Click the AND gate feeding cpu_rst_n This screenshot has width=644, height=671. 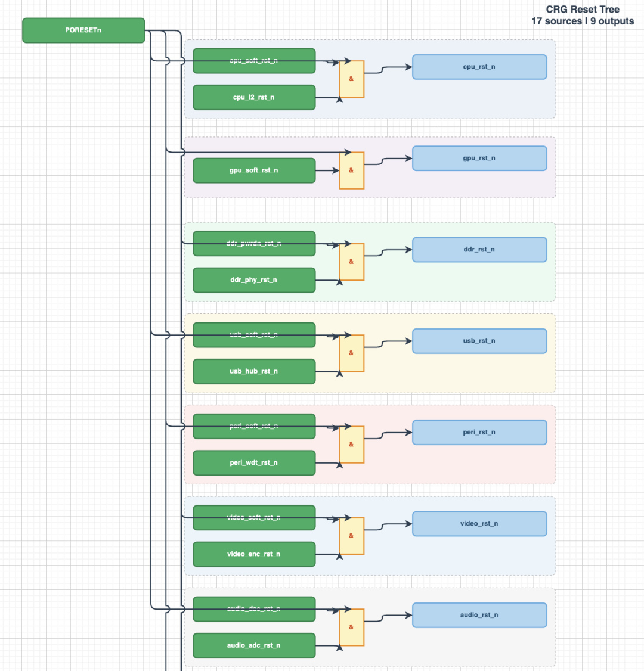click(x=352, y=79)
